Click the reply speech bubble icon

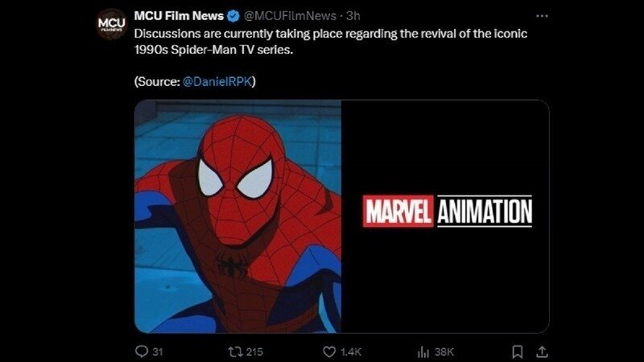coord(141,352)
